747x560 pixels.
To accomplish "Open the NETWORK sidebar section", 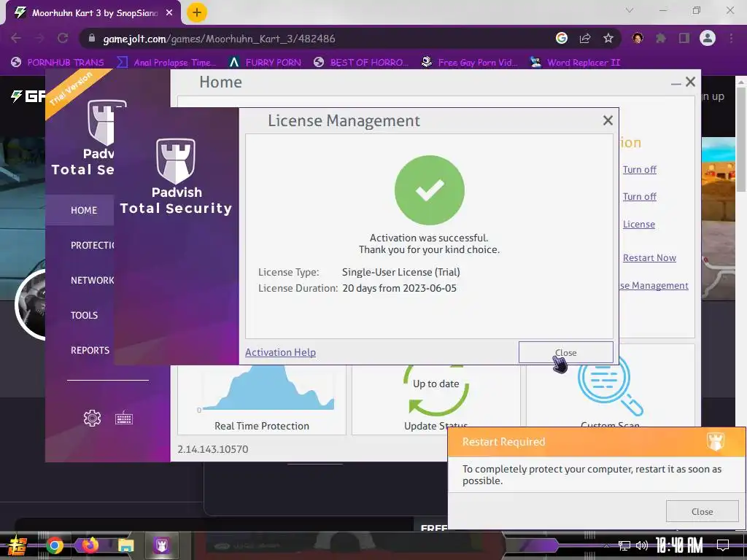I will pyautogui.click(x=92, y=281).
